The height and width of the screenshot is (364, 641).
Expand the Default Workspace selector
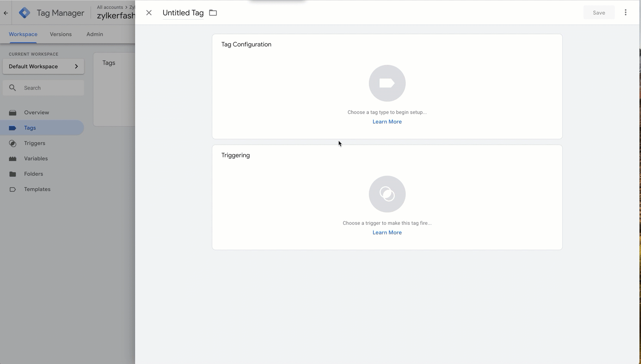(x=43, y=66)
